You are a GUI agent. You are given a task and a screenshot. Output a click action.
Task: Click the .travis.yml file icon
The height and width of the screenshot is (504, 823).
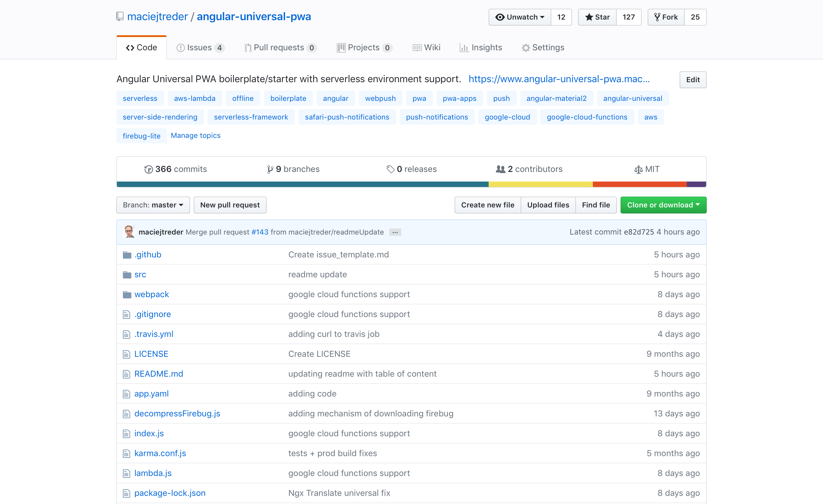pyautogui.click(x=126, y=334)
